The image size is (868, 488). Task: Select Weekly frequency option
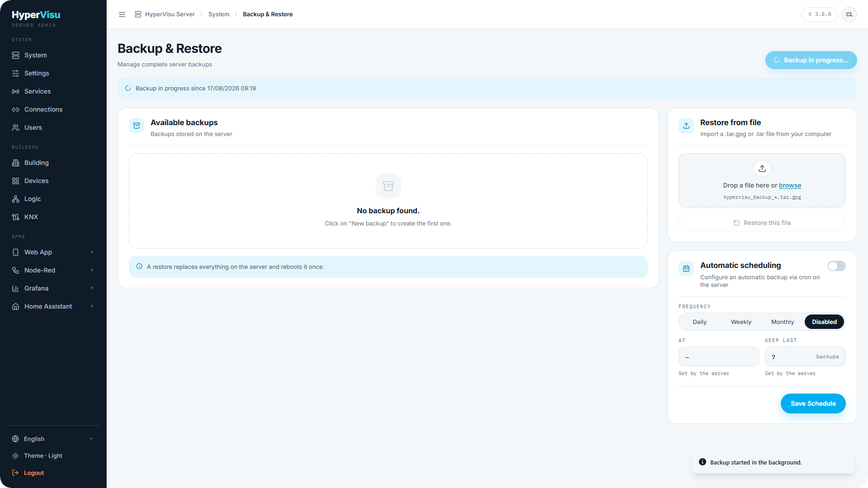point(741,322)
